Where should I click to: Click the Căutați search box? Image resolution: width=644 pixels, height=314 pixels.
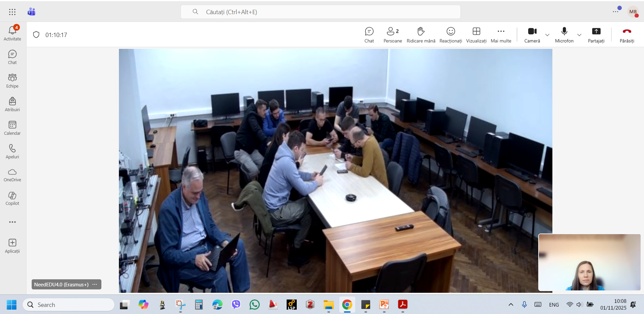pyautogui.click(x=320, y=12)
